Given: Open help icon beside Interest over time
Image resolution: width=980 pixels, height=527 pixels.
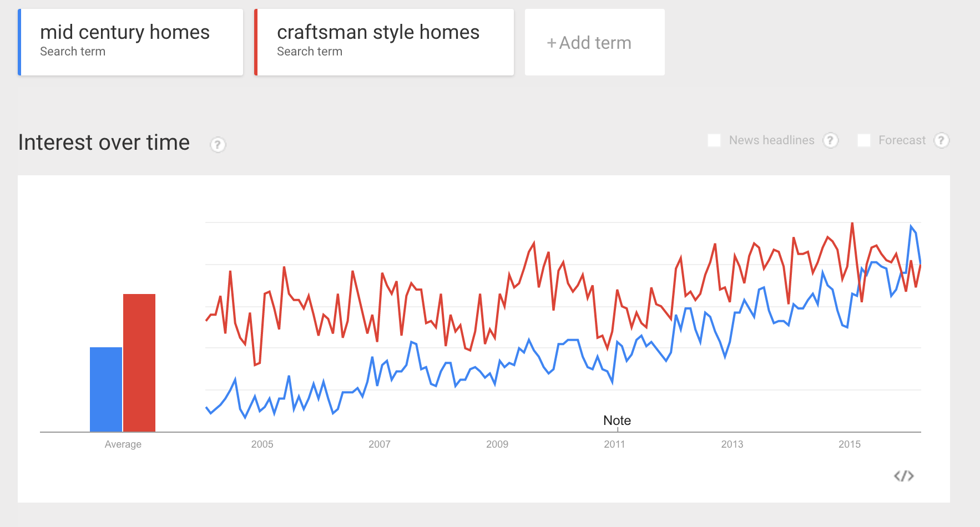Looking at the screenshot, I should coord(218,145).
